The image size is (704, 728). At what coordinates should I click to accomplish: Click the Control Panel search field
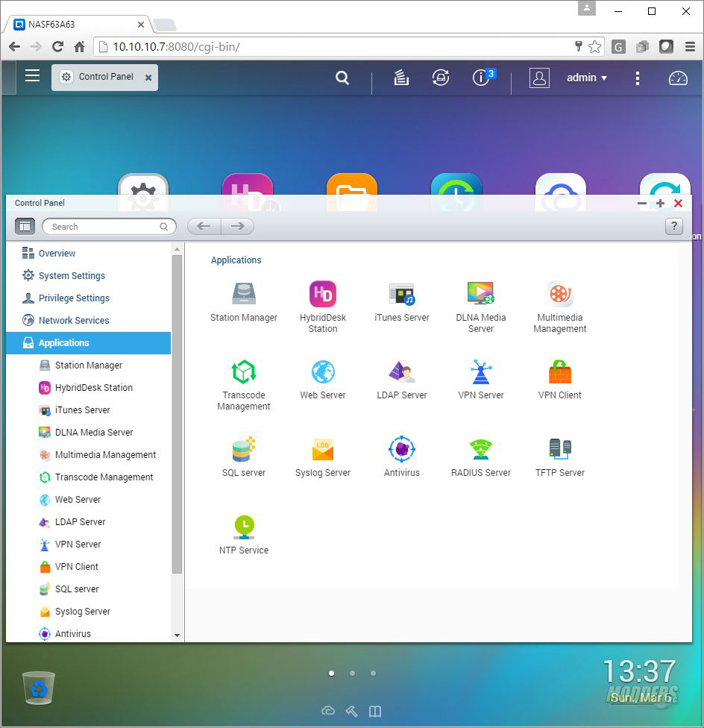point(109,227)
